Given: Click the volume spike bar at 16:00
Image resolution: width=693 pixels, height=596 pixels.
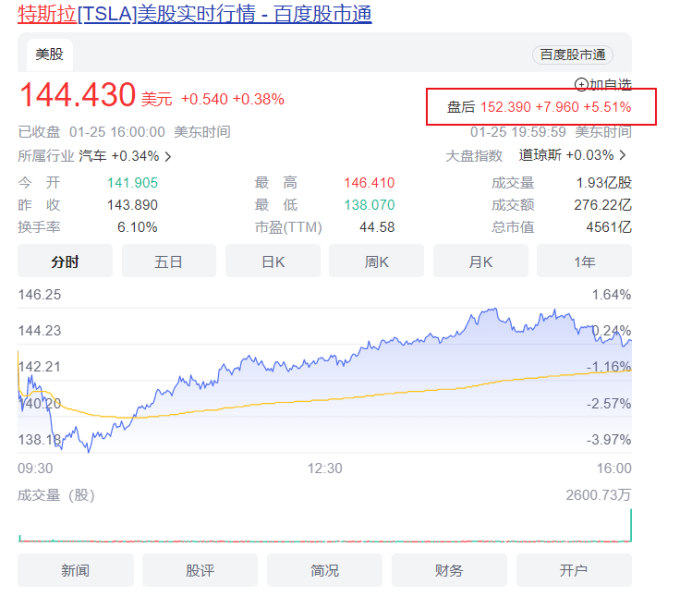Looking at the screenshot, I should tap(630, 525).
